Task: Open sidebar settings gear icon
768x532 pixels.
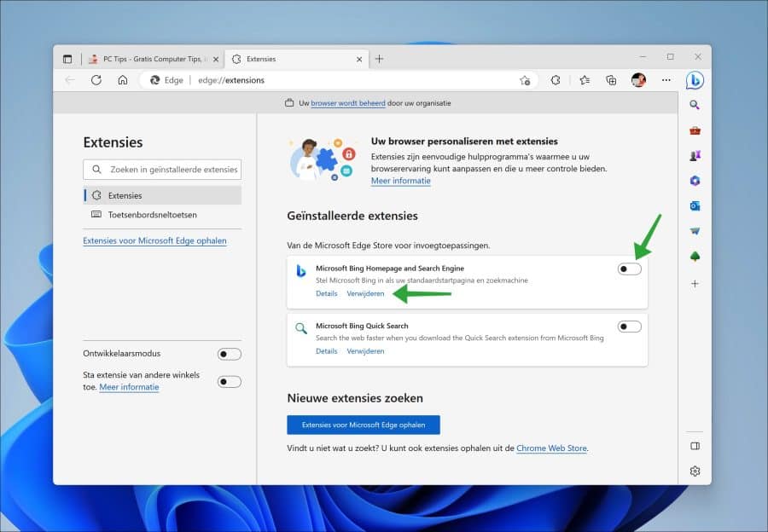Action: (695, 471)
